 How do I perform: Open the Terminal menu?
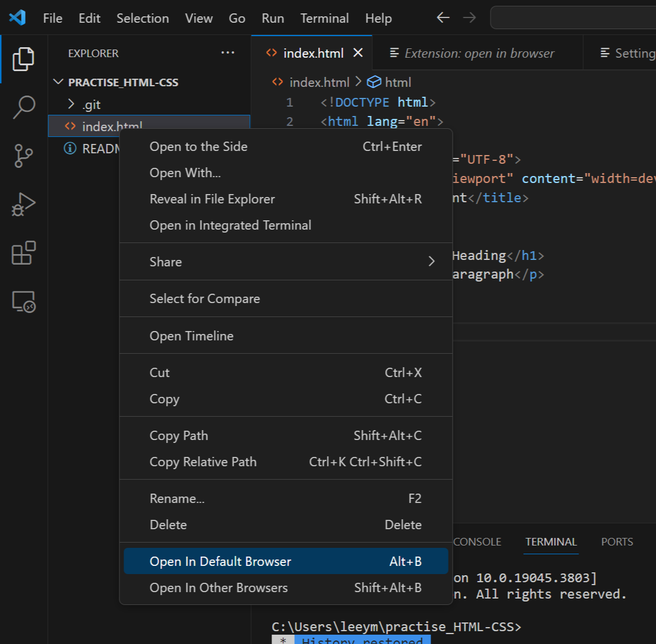point(325,18)
